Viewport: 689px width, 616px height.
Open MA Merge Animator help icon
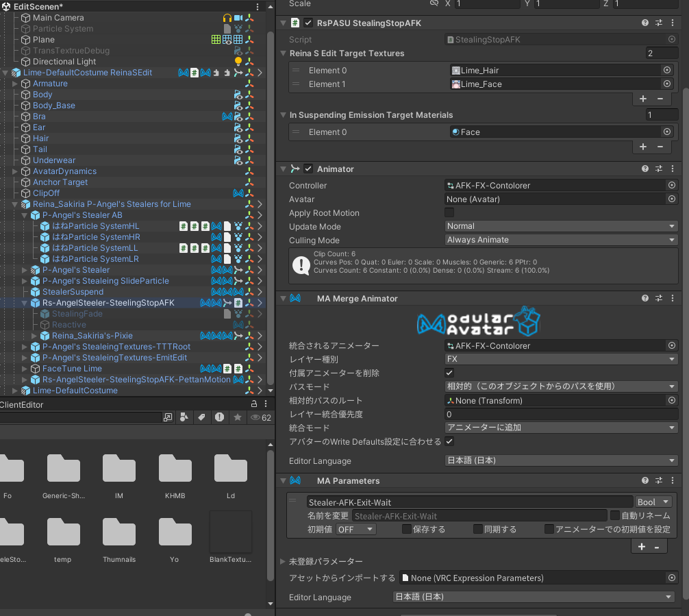pos(644,298)
